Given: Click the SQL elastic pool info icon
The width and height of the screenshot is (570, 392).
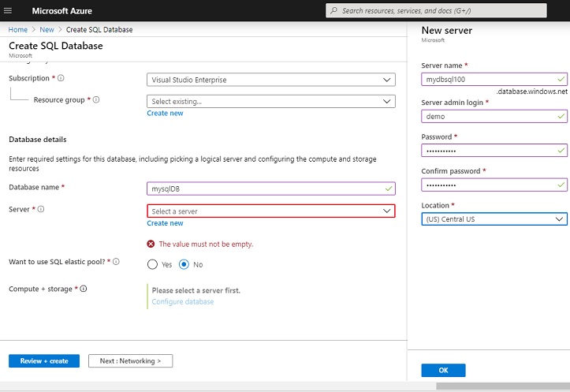Looking at the screenshot, I should point(116,261).
